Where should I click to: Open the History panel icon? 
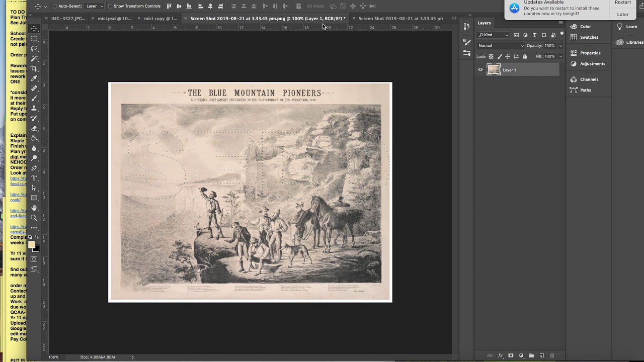466,27
